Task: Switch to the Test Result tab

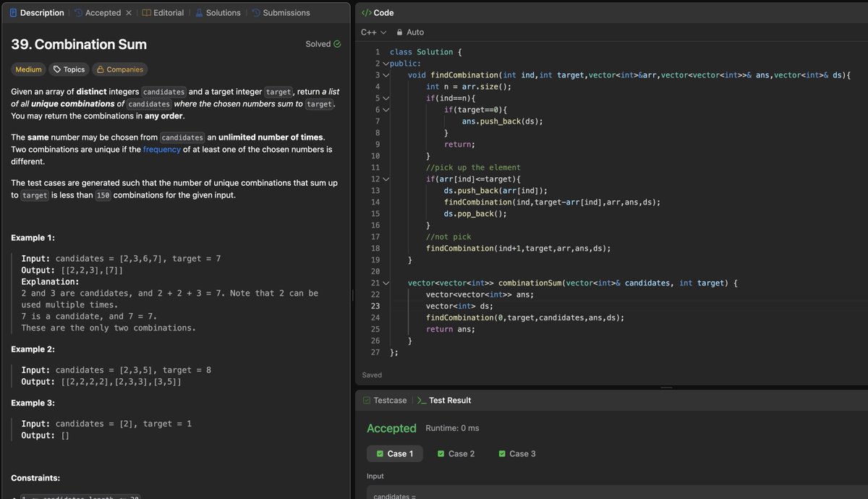Action: pos(444,401)
